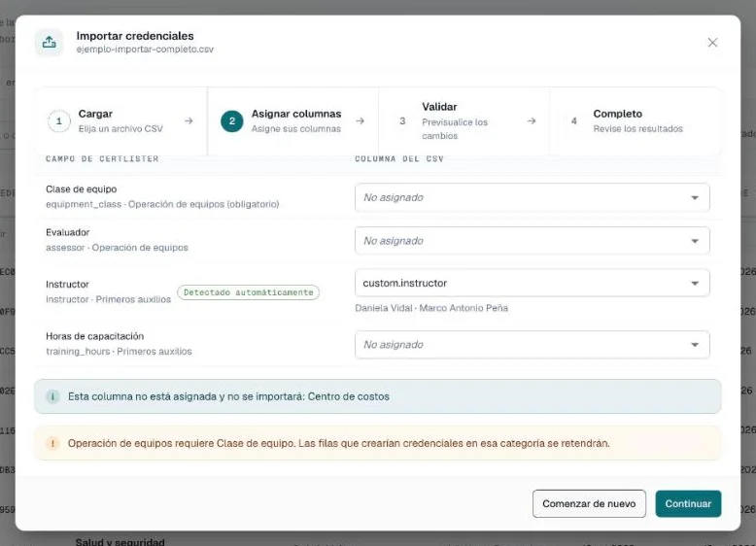
Task: Click the assessor · Operación de equipos text
Action: click(x=117, y=248)
